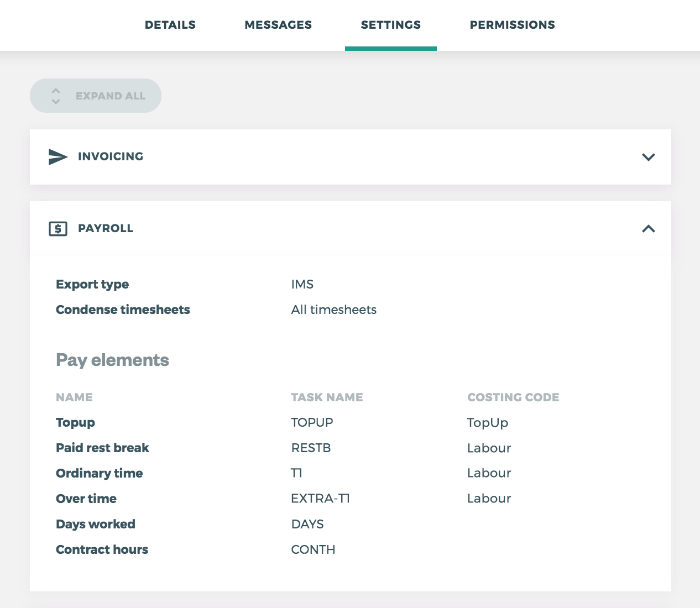Open the Details tab
Image resolution: width=700 pixels, height=608 pixels.
coord(170,25)
